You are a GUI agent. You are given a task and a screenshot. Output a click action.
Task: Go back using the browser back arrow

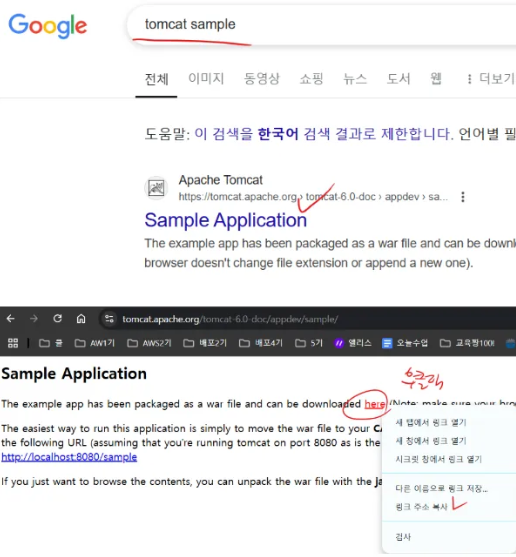[x=11, y=319]
